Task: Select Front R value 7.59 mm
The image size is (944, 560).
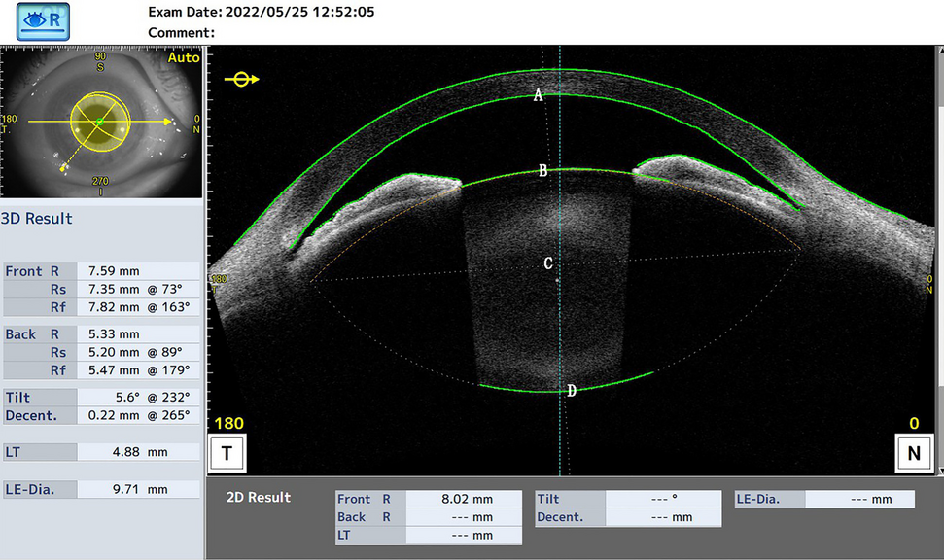Action: click(x=138, y=271)
